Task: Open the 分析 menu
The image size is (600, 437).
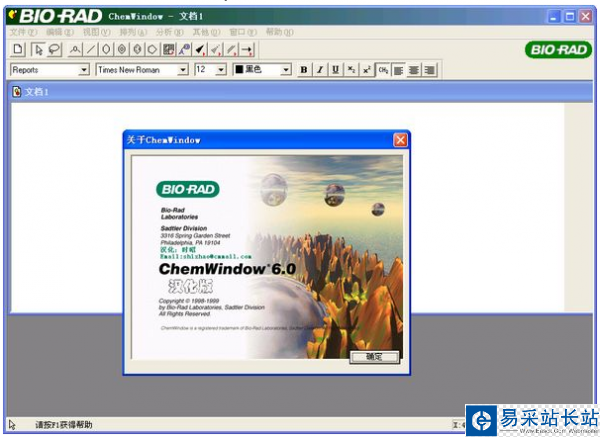Action: (170, 32)
